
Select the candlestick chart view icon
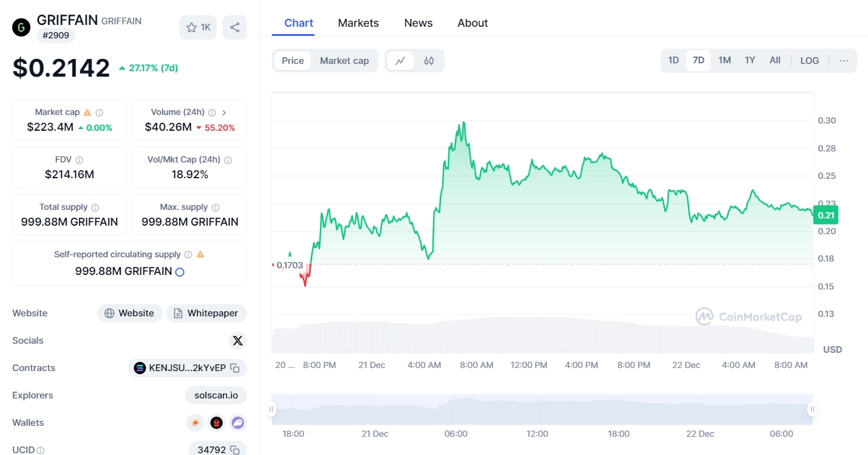click(429, 60)
